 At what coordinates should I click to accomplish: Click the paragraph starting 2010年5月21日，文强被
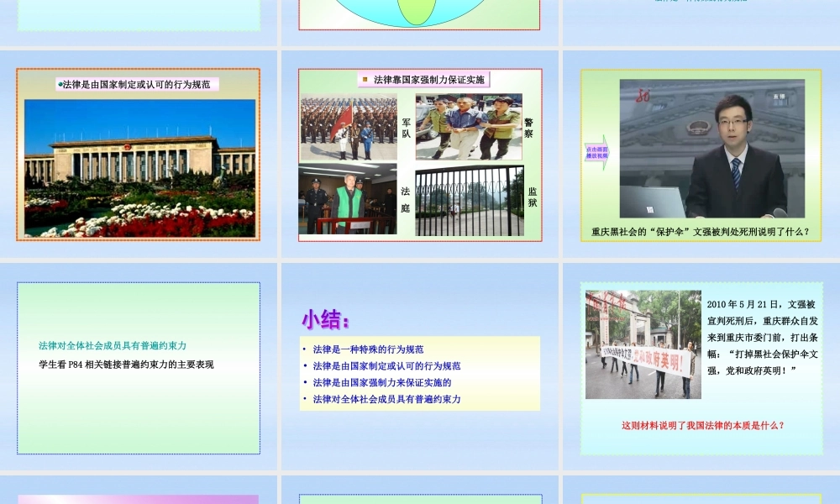763,338
